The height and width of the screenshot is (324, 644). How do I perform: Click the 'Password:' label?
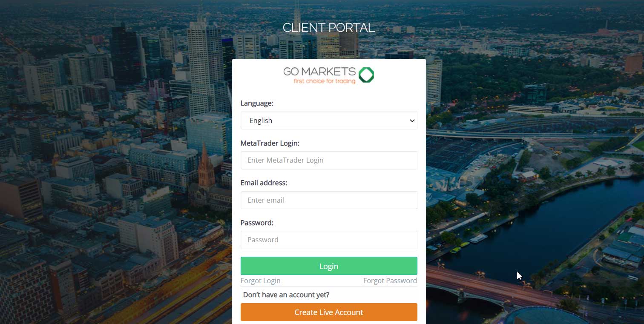[x=257, y=223]
